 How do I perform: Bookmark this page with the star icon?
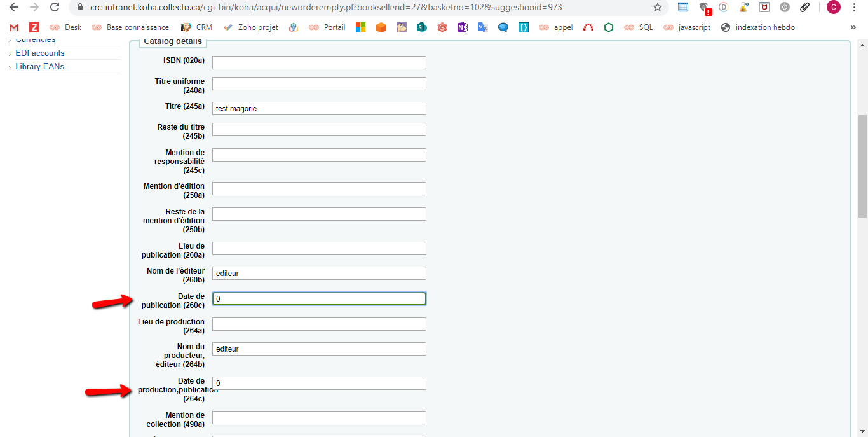click(x=657, y=8)
